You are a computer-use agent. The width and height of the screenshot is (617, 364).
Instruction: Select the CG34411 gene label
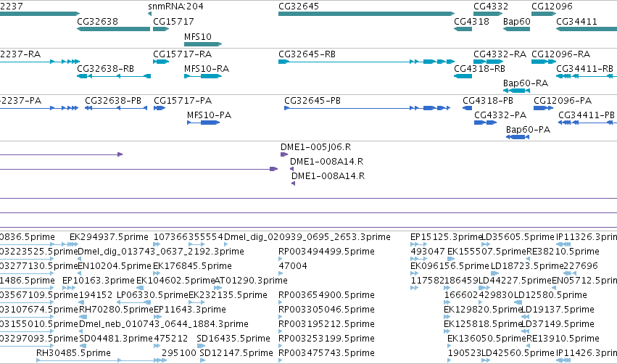(x=576, y=21)
